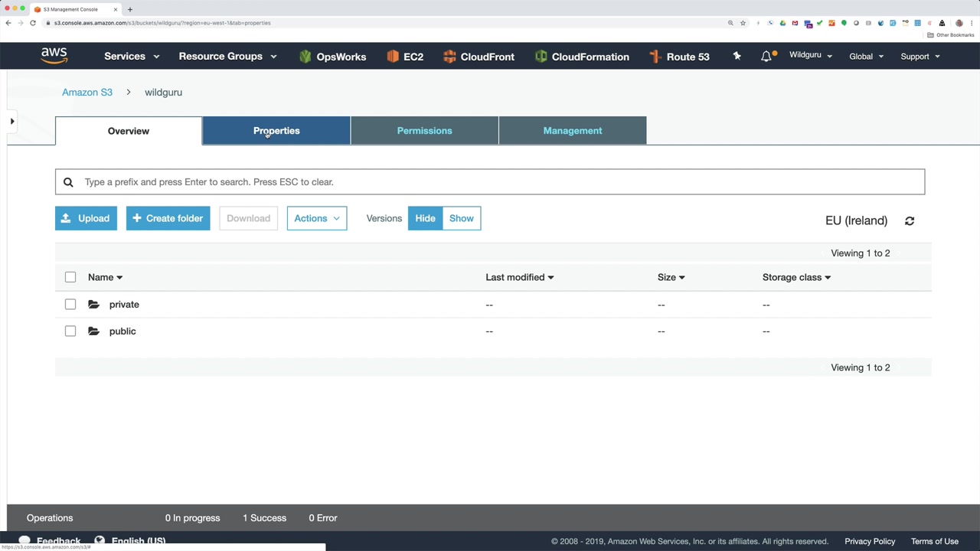The width and height of the screenshot is (980, 551).
Task: Close the S3 Management Console tab
Action: tap(116, 9)
